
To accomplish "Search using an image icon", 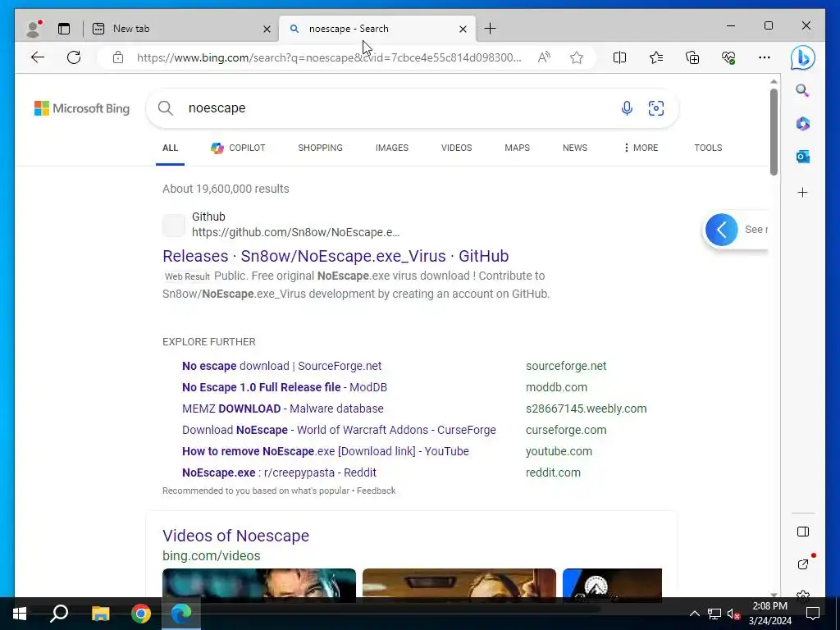I will pyautogui.click(x=656, y=108).
